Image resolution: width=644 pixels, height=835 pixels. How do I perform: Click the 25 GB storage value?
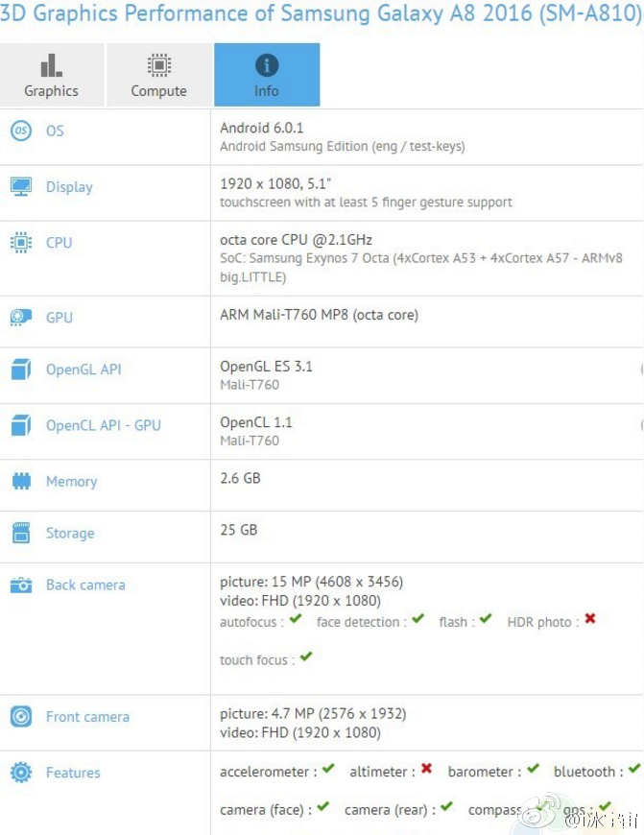(239, 530)
